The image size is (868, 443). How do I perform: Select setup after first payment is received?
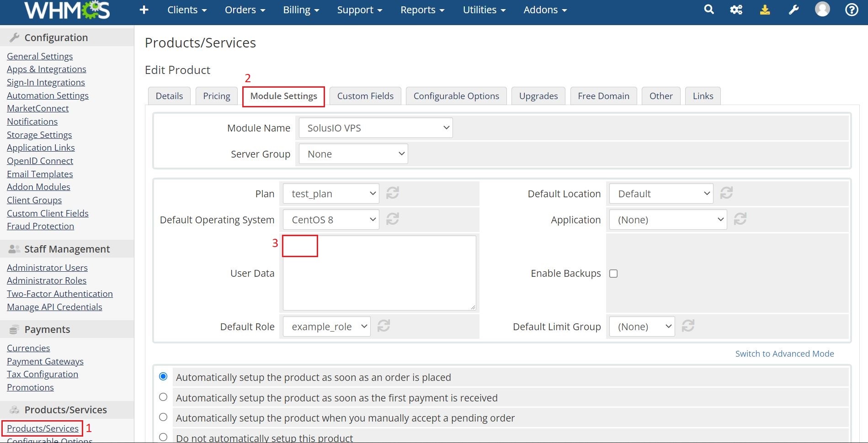[163, 397]
